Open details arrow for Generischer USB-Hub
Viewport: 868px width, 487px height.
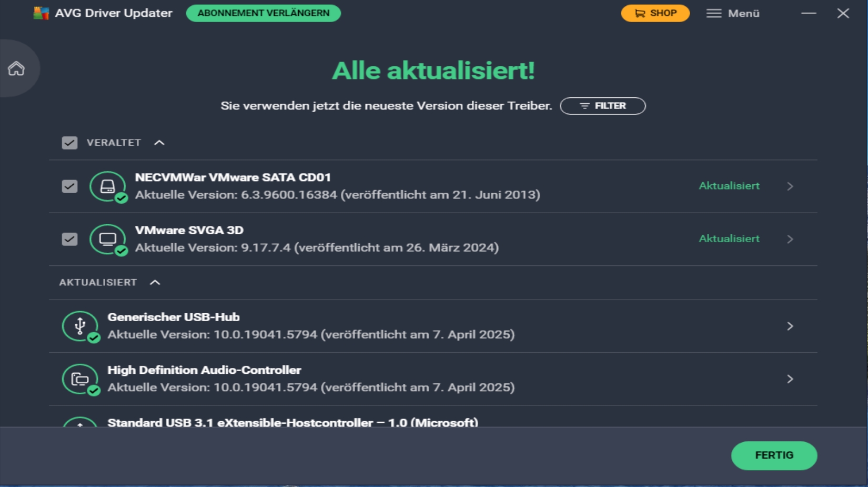(790, 326)
